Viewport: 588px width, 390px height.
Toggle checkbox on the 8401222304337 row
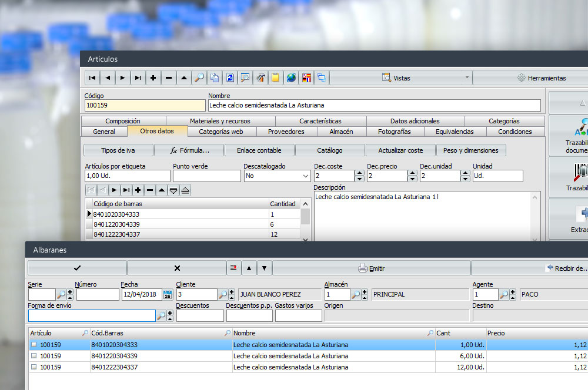[x=34, y=367]
